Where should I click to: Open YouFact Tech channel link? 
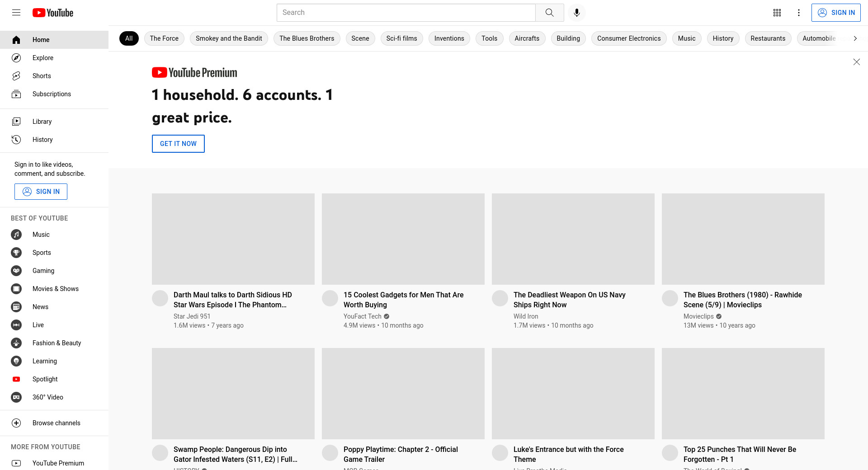(363, 316)
